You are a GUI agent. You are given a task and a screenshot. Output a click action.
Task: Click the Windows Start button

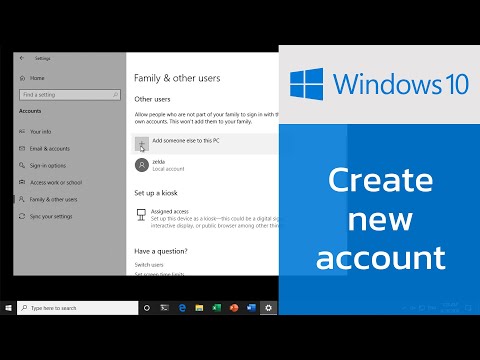[8, 308]
